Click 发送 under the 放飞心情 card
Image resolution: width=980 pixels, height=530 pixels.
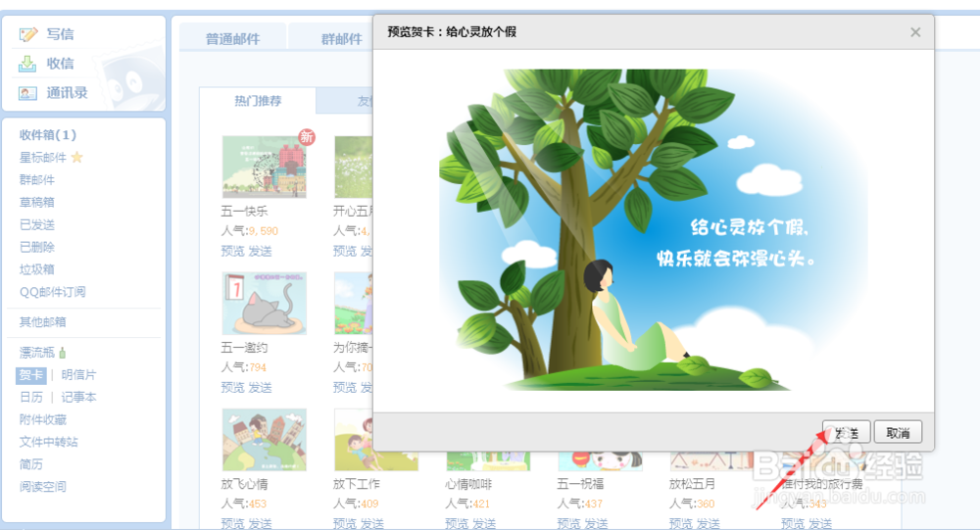(x=260, y=523)
